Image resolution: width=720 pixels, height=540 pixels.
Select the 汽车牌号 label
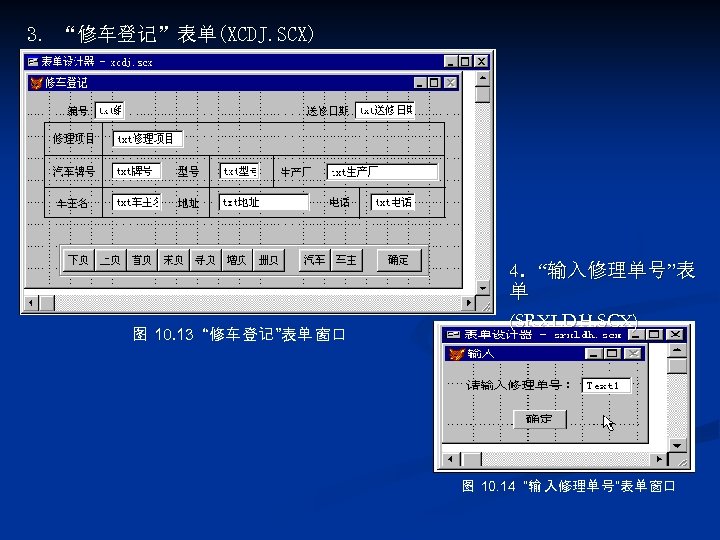73,171
